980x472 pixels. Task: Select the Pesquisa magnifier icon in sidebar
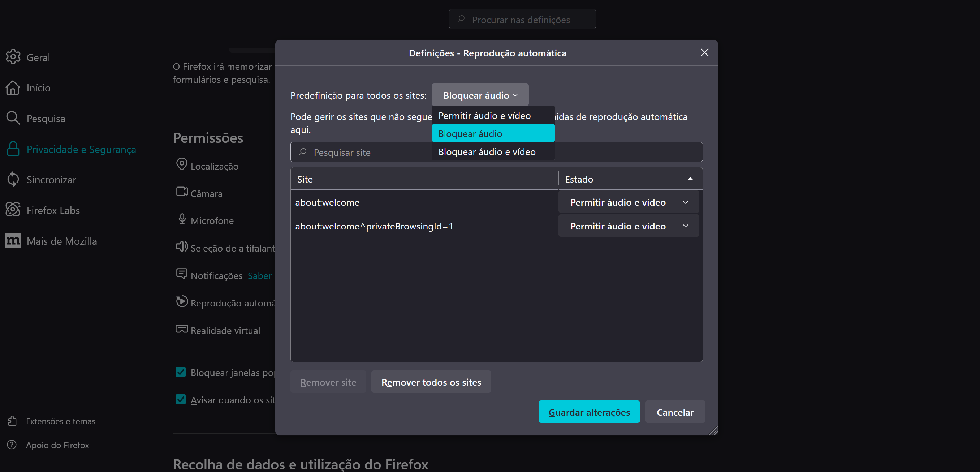13,119
